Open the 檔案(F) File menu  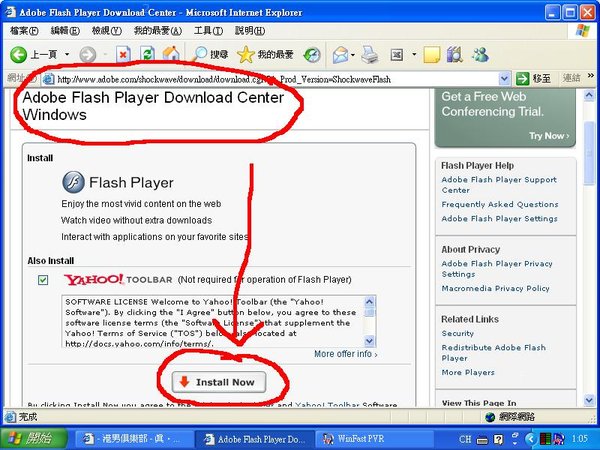(22, 31)
